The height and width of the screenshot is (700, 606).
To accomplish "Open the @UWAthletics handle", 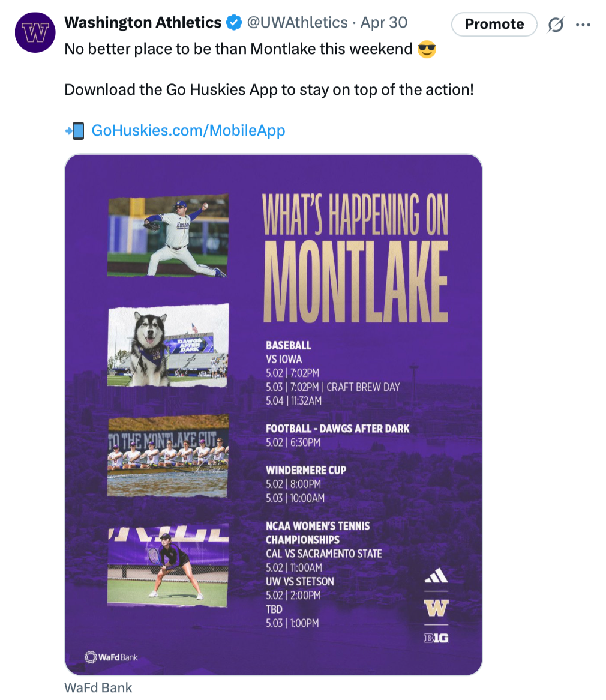I will (x=297, y=22).
